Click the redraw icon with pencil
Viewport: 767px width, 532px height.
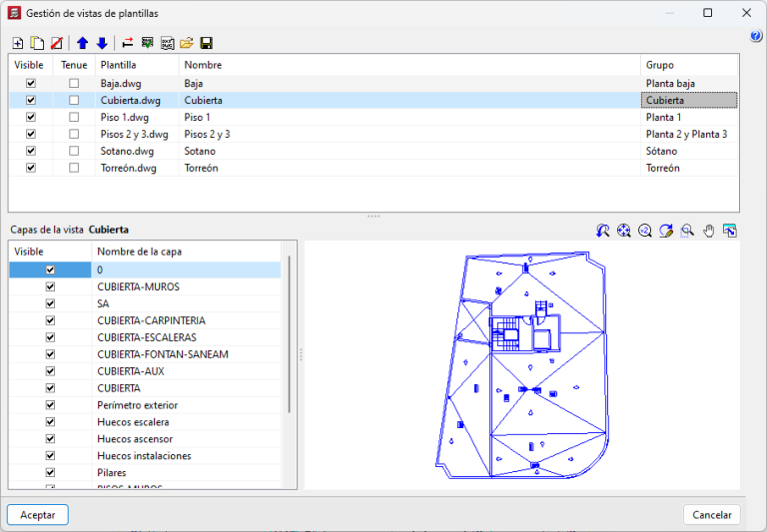tap(666, 231)
